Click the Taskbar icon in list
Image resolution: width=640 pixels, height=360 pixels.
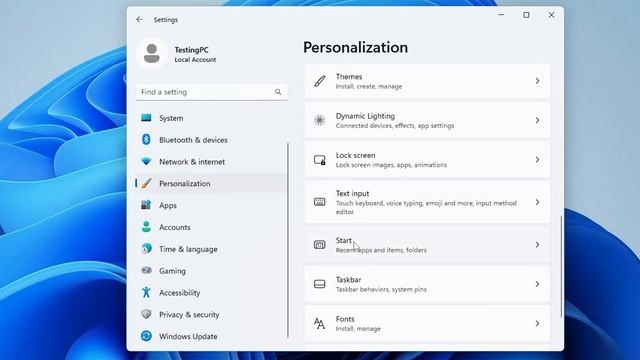coord(320,284)
